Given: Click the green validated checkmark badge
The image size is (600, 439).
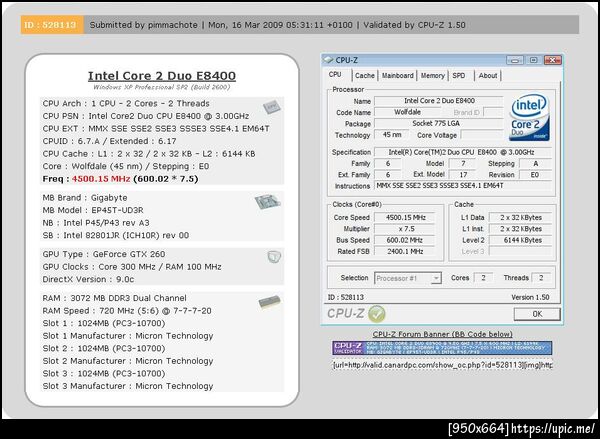Looking at the screenshot, I should click(377, 314).
